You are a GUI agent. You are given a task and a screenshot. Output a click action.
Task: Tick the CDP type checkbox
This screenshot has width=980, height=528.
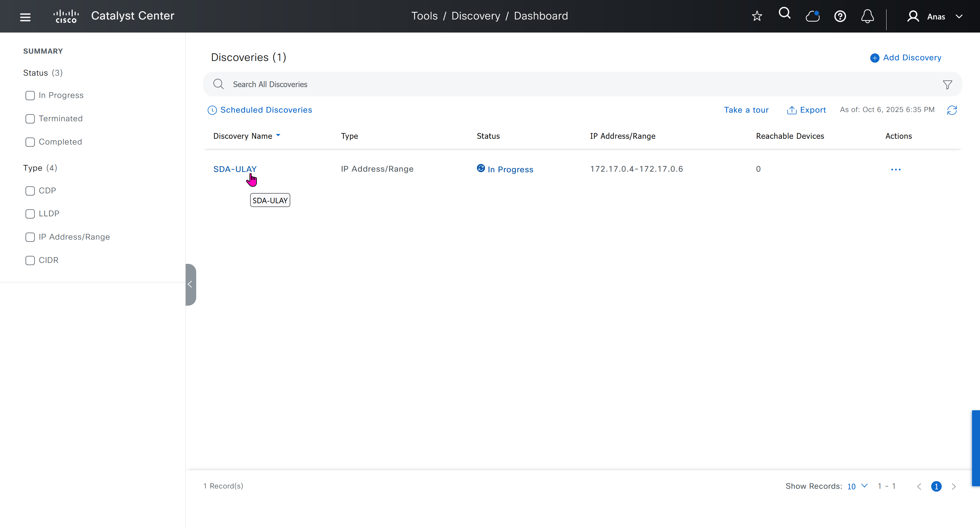pyautogui.click(x=30, y=190)
